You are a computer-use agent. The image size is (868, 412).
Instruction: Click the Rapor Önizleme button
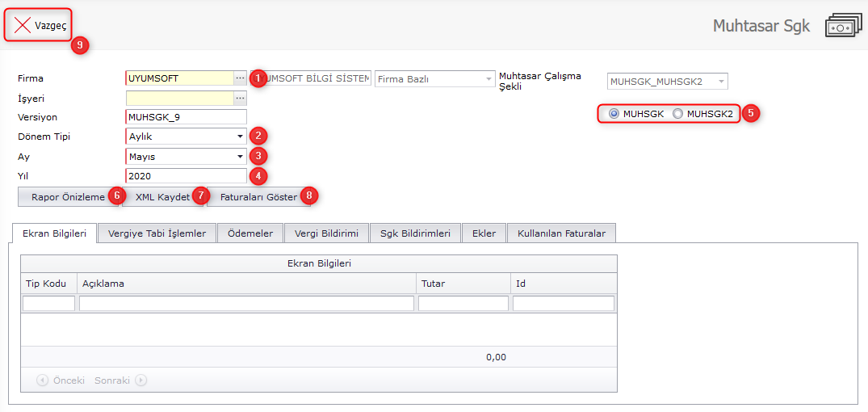[x=68, y=196]
